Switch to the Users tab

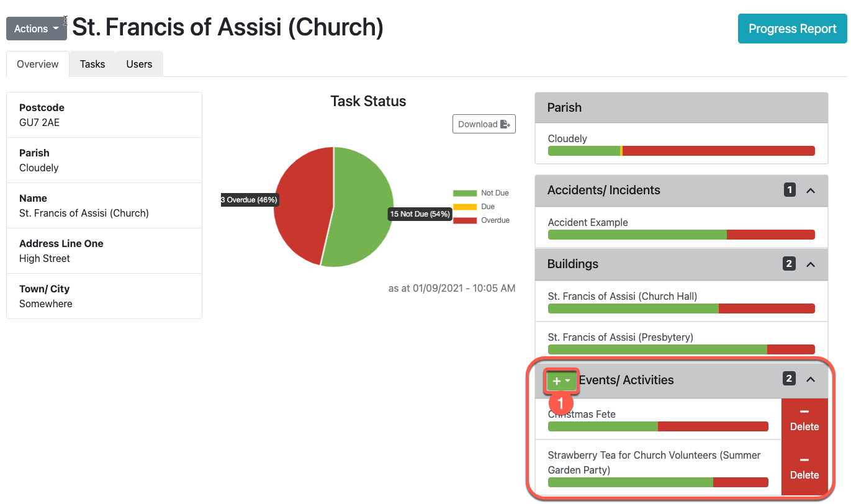click(x=139, y=64)
